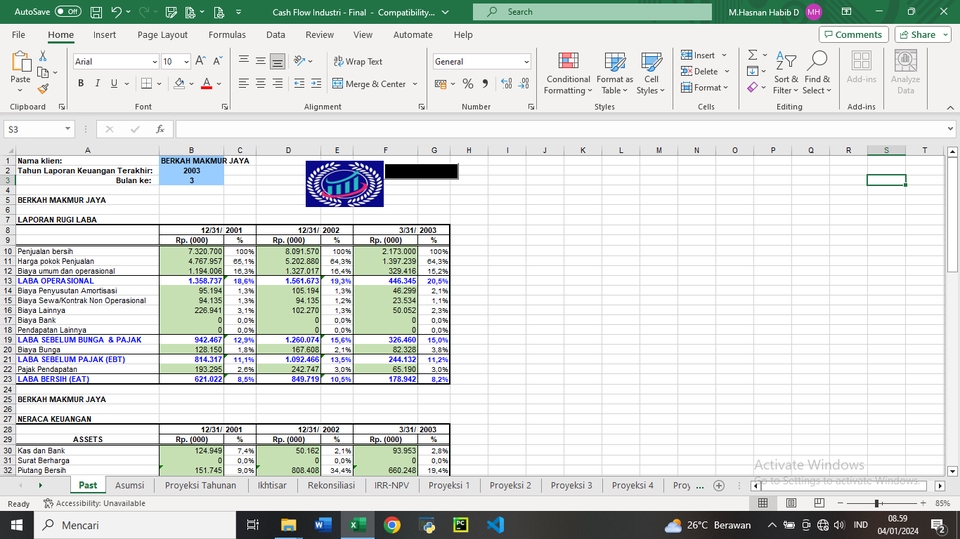Viewport: 960px width, 539px height.
Task: Apply Percent Style formatting
Action: click(x=468, y=84)
